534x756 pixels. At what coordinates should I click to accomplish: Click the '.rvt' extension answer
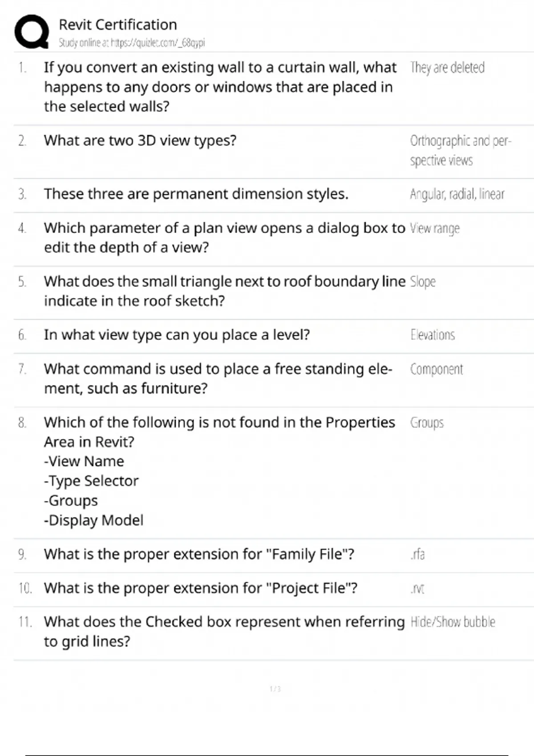(x=417, y=589)
